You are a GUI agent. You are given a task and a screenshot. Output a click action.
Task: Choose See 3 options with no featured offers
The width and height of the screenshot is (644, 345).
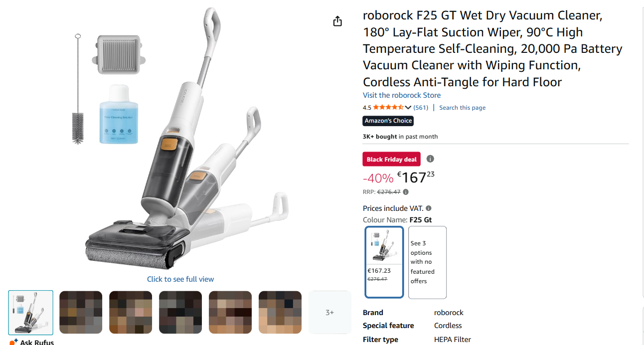[427, 262]
